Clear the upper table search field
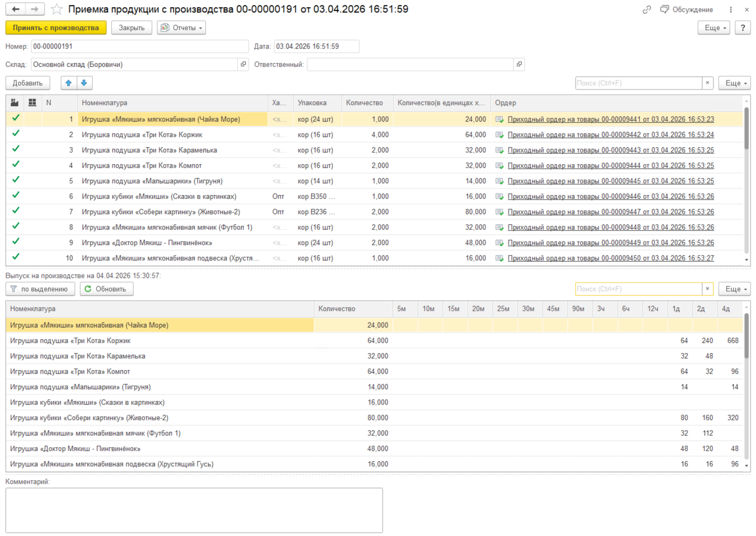The image size is (756, 536). pyautogui.click(x=707, y=83)
